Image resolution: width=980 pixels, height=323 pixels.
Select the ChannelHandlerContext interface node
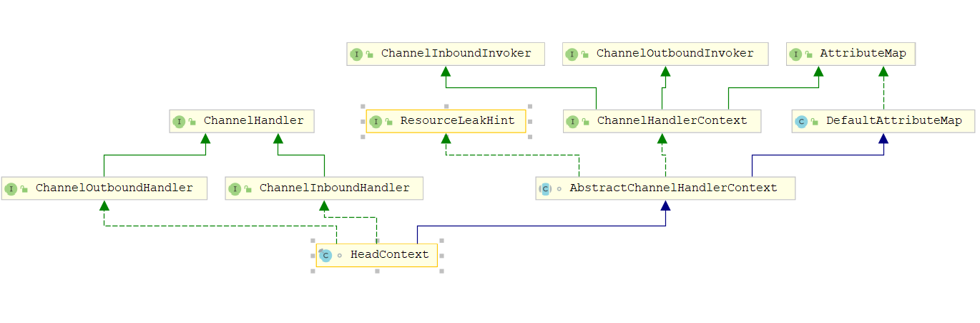tap(662, 121)
